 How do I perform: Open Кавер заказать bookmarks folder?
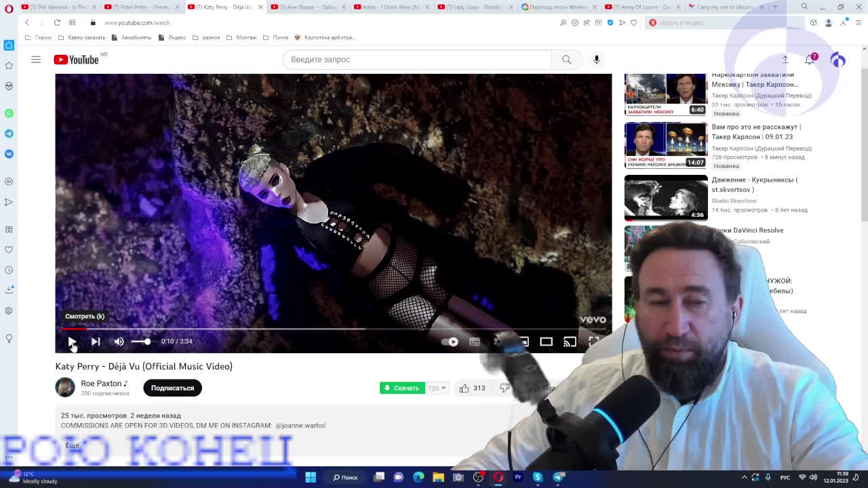click(x=81, y=37)
